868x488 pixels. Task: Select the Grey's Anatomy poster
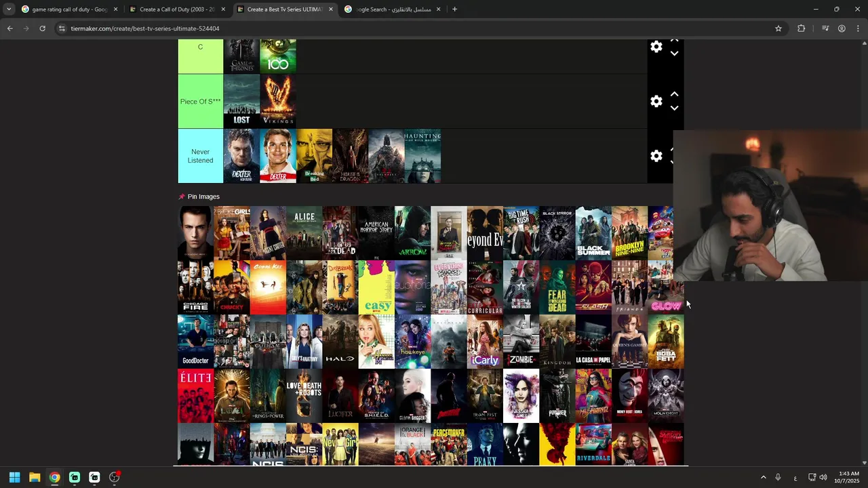click(304, 342)
